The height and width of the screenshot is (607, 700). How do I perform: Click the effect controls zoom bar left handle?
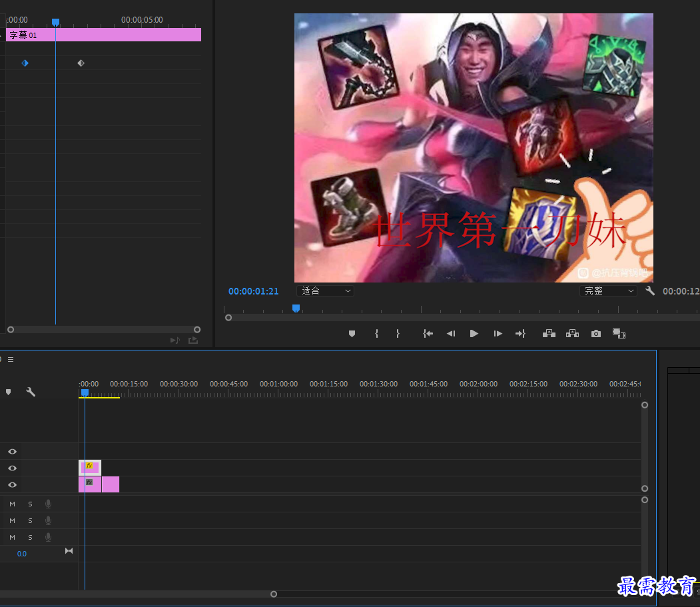click(11, 330)
